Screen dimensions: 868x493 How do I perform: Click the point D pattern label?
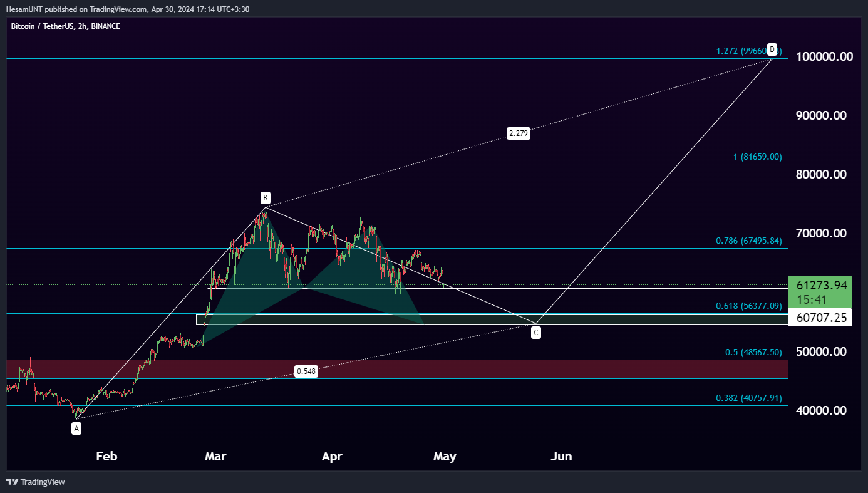(772, 49)
